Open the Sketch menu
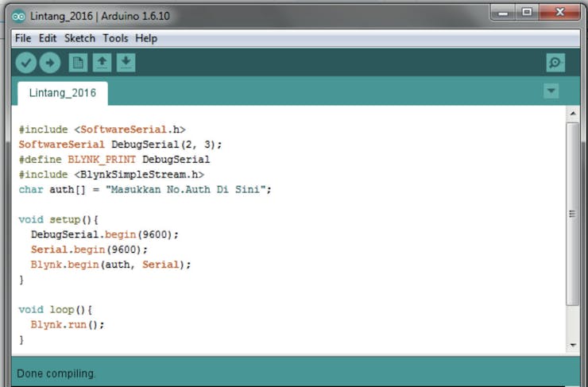The height and width of the screenshot is (387, 588). (x=79, y=38)
